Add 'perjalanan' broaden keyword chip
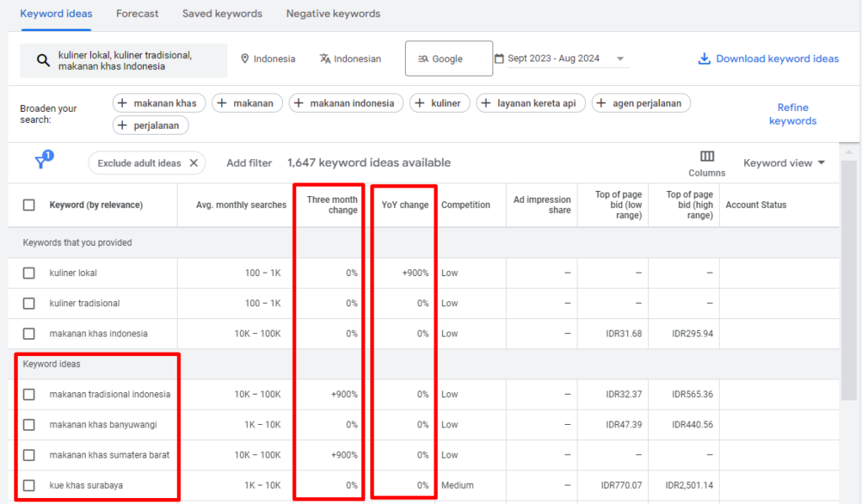This screenshot has width=862, height=504. (151, 125)
